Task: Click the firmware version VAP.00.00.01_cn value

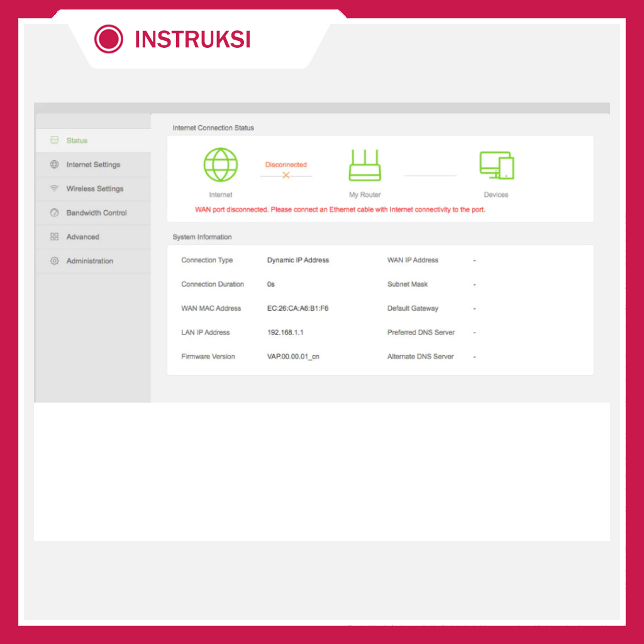Action: pyautogui.click(x=293, y=357)
